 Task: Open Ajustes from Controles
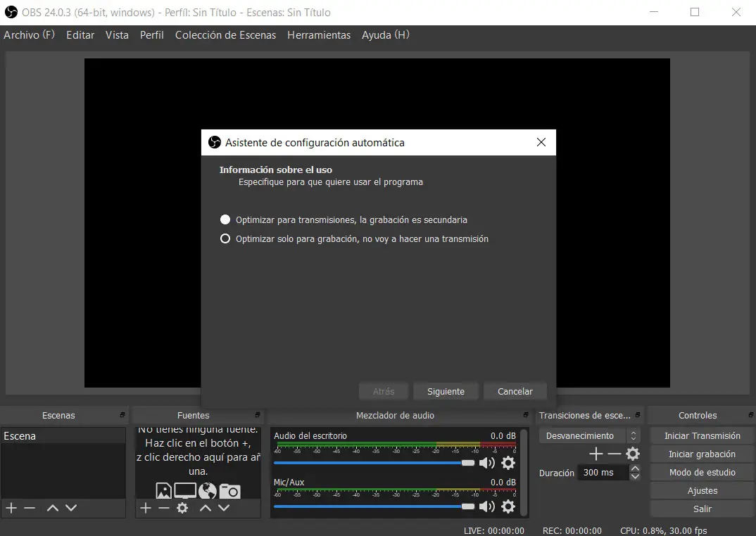[x=702, y=491]
